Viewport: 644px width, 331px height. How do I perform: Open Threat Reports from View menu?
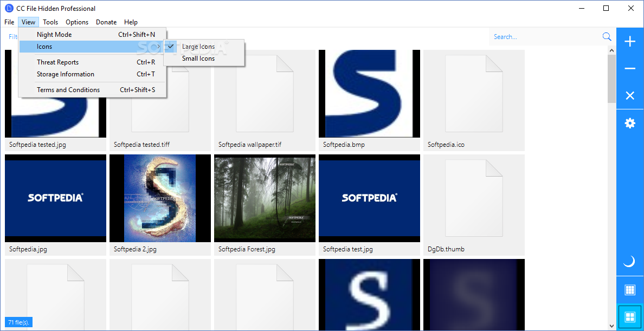click(92, 62)
